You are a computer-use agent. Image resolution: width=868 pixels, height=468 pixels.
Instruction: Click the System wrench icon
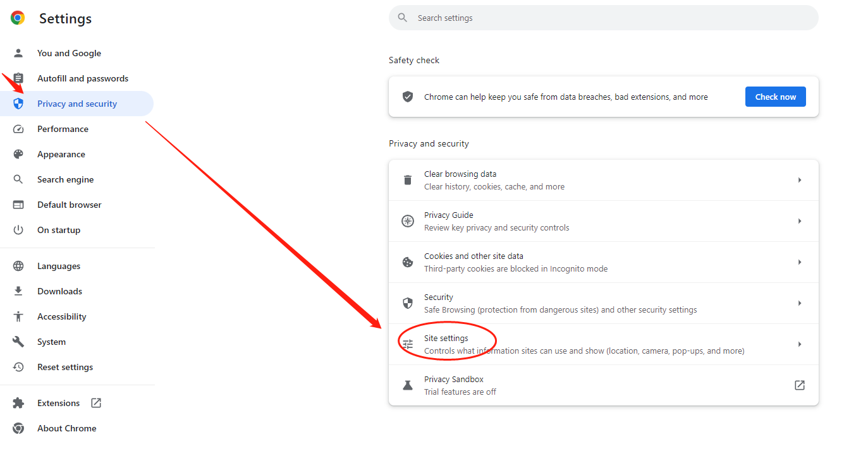18,342
